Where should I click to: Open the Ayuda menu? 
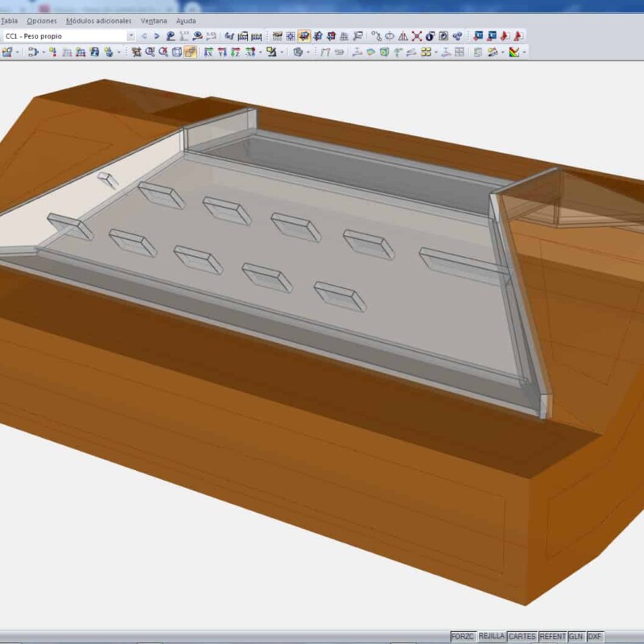click(x=186, y=21)
